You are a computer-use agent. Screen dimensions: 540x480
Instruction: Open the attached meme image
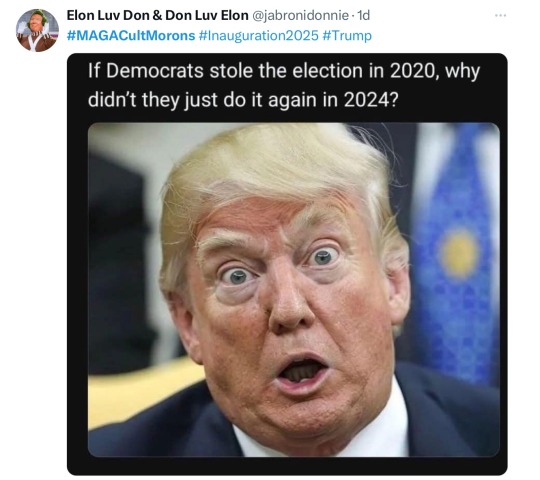(294, 290)
